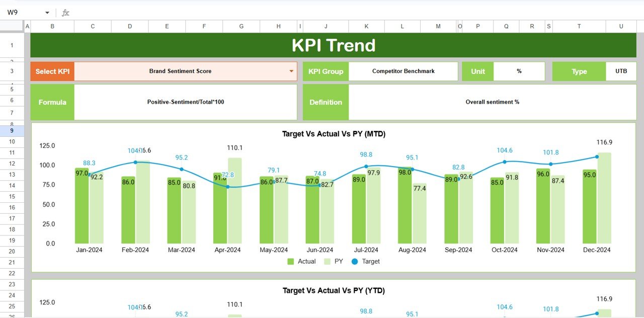Select the Overall sentiment % definition cell
This screenshot has width=644, height=318.
point(493,102)
